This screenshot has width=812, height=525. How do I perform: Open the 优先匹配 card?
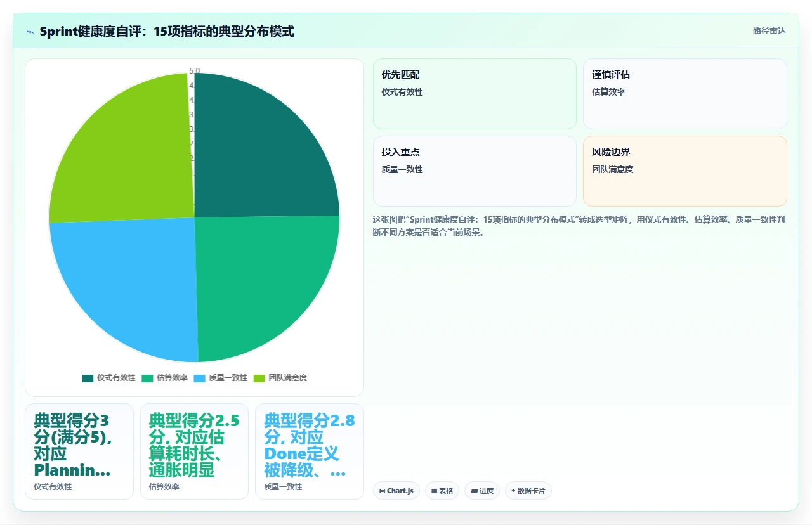(475, 94)
